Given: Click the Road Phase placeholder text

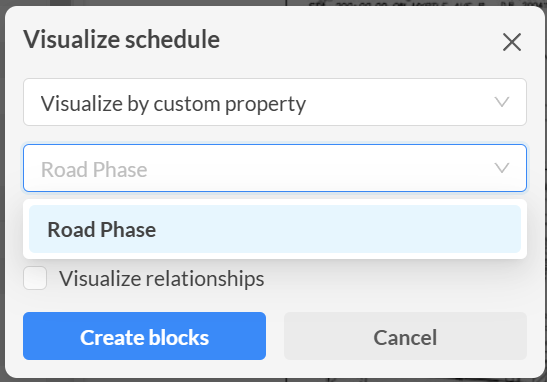Looking at the screenshot, I should coord(94,170).
